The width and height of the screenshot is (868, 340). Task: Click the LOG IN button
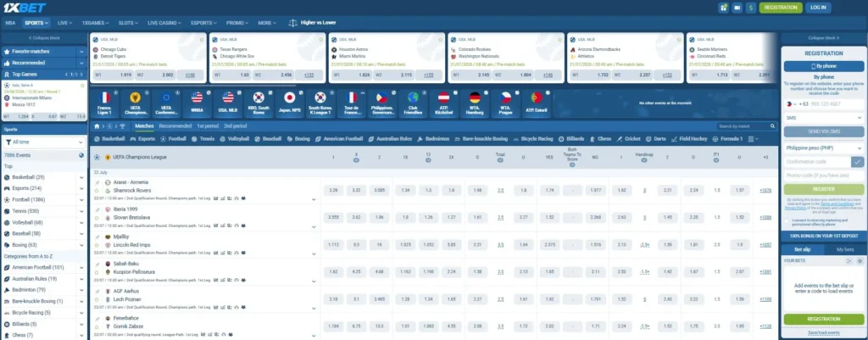[818, 8]
